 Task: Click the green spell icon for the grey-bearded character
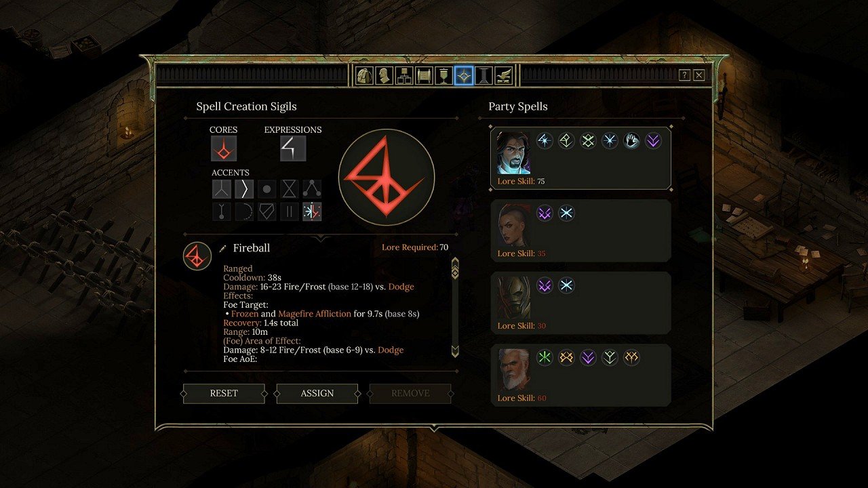click(x=545, y=358)
